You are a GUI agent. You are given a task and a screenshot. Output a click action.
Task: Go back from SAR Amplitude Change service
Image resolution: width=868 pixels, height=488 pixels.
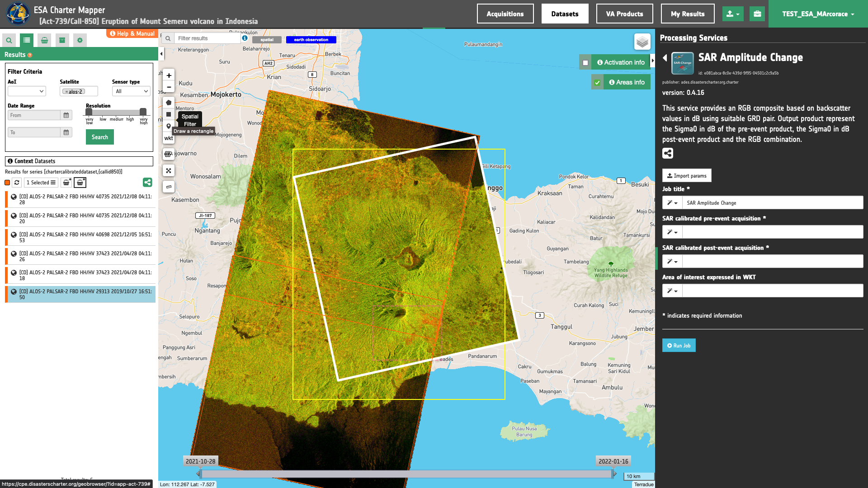665,58
